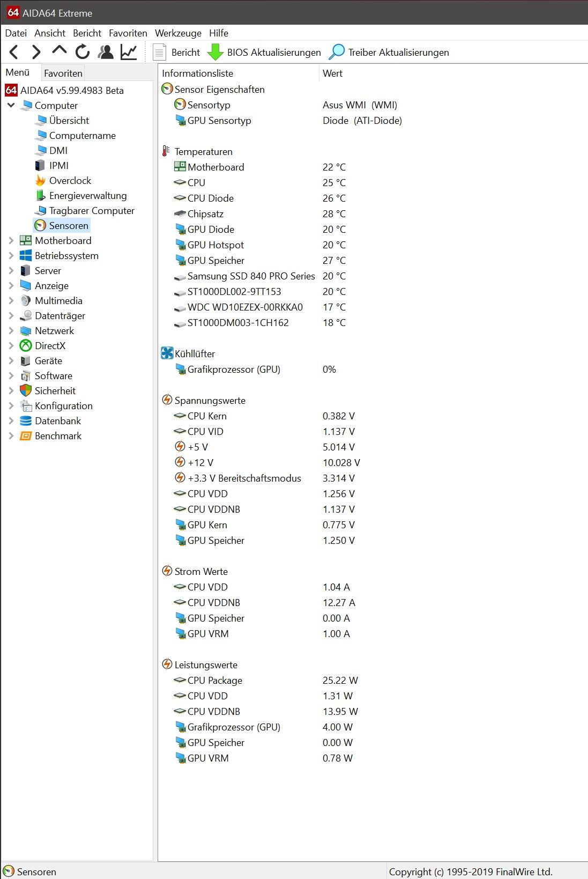Open the Werkzeuge menu
The image size is (588, 879).
click(178, 33)
